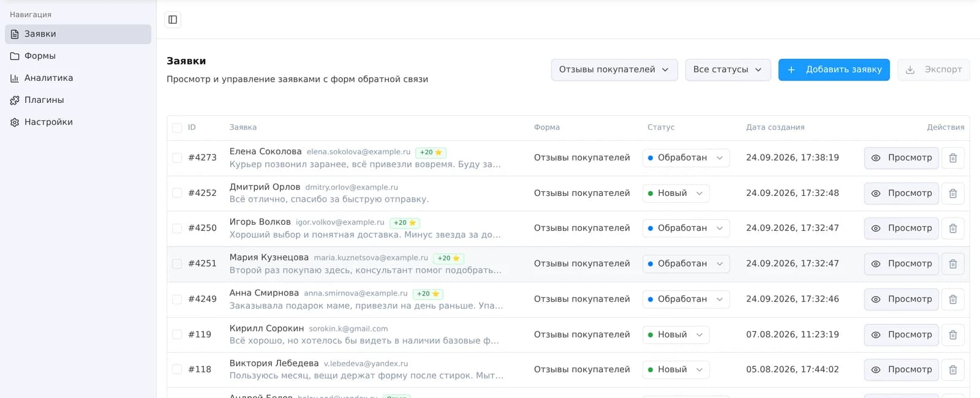
Task: Click the Экспорт button
Action: click(933, 70)
